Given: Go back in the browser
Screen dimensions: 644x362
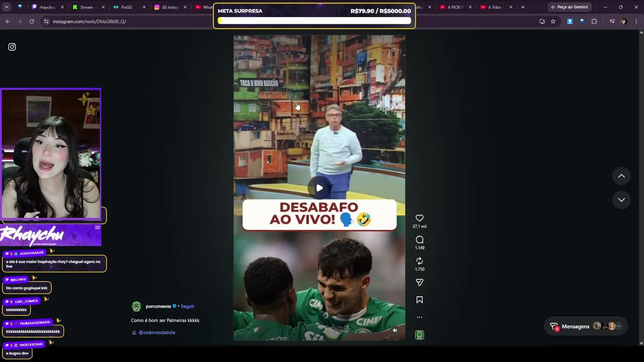Looking at the screenshot, I should coord(8,21).
